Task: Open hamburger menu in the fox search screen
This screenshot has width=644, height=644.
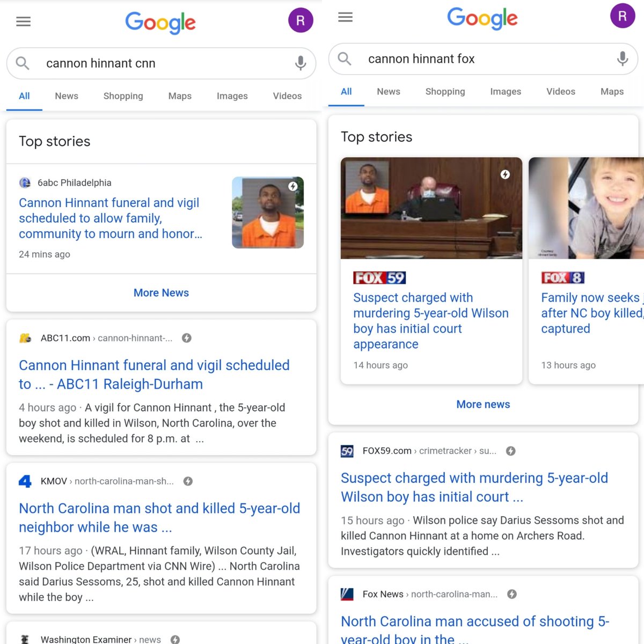Action: [345, 17]
